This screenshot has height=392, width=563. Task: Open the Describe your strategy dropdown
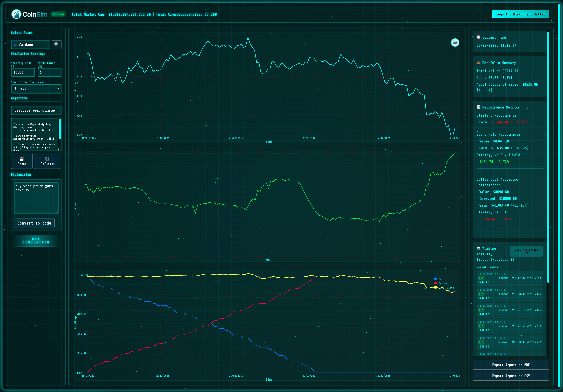36,111
